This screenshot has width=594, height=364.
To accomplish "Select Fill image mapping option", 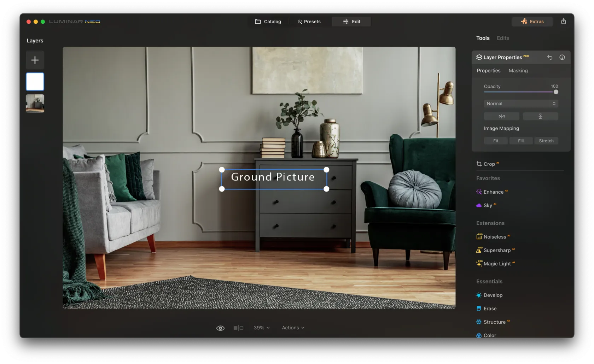I will click(521, 141).
